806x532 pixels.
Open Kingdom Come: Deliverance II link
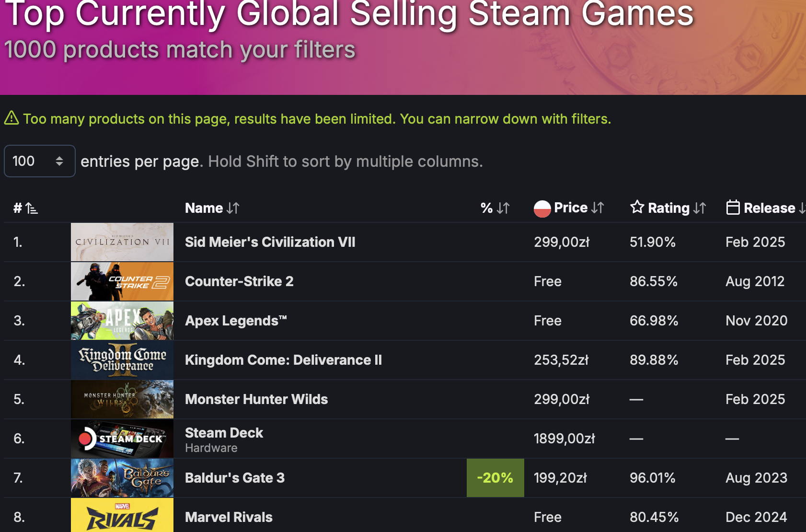[x=283, y=360]
